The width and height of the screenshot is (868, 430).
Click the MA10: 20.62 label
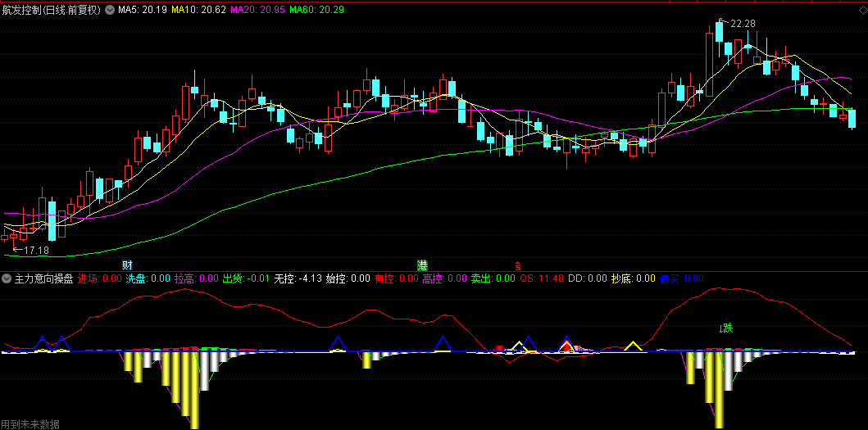(198, 9)
